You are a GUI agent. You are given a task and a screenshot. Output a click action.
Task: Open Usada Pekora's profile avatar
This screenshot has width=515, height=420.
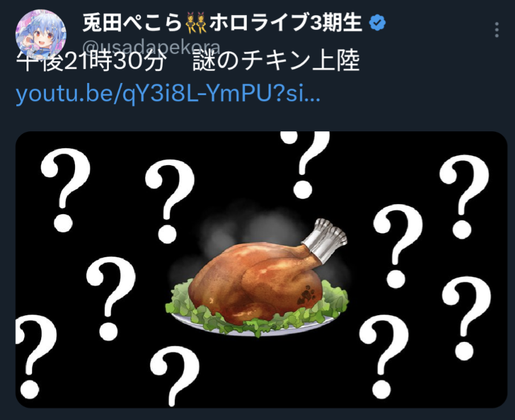[41, 34]
